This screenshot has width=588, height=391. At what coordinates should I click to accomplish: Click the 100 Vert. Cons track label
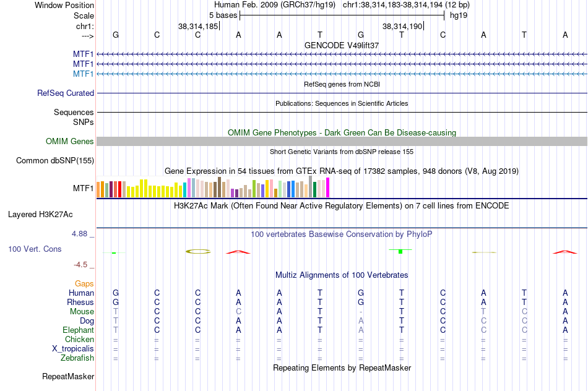(x=35, y=249)
